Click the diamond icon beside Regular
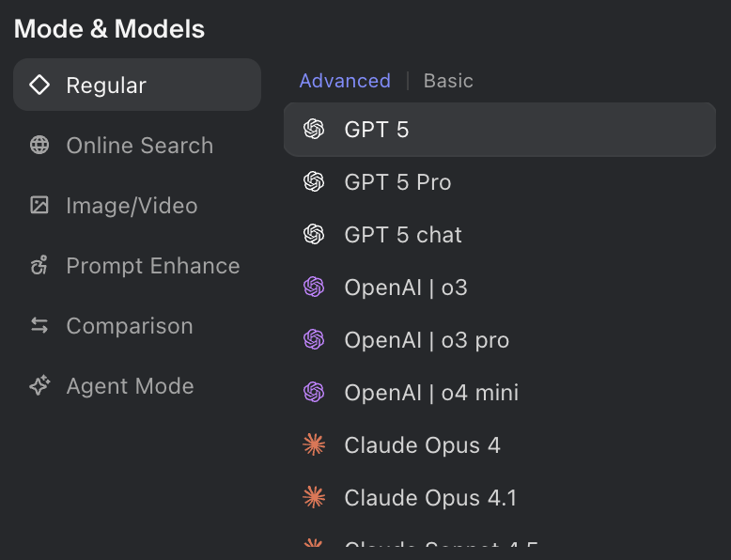Viewport: 731px width, 560px height. pos(39,86)
